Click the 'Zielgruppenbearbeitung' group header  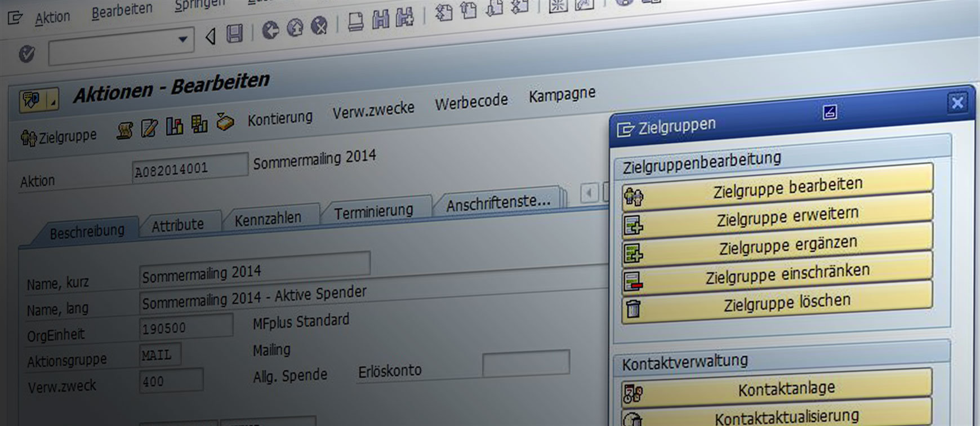click(x=702, y=162)
